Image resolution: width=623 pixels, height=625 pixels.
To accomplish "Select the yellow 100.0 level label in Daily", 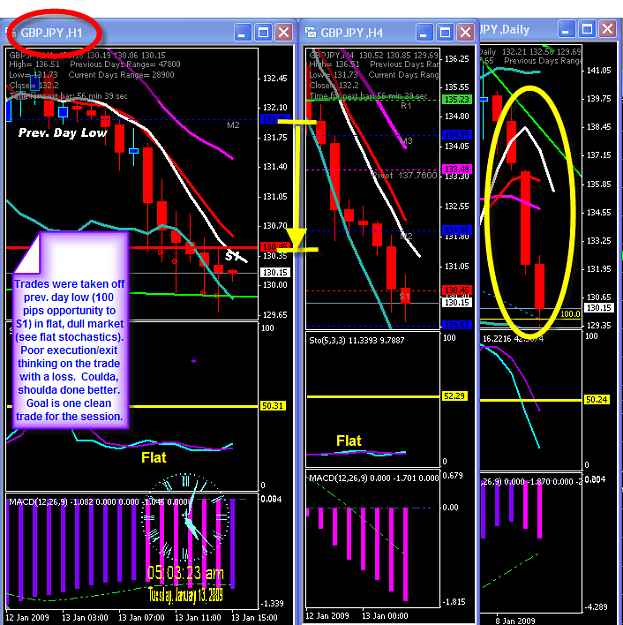I will coord(570,314).
